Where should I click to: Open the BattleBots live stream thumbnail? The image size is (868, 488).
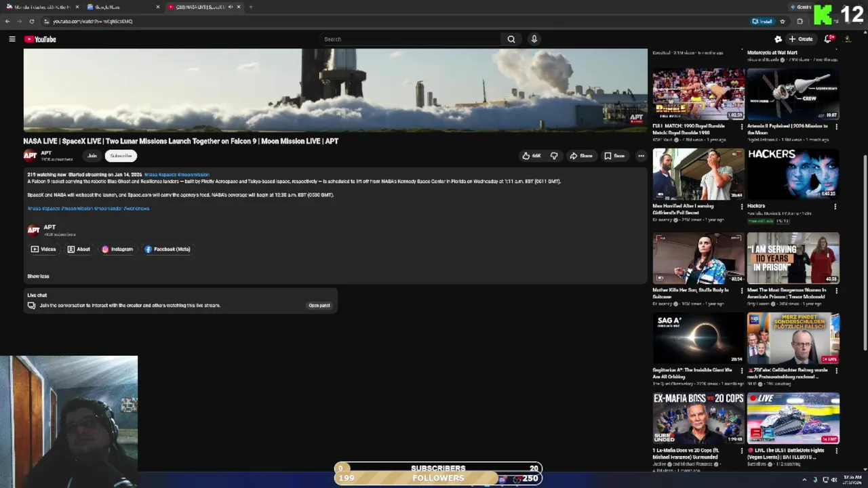coord(793,418)
